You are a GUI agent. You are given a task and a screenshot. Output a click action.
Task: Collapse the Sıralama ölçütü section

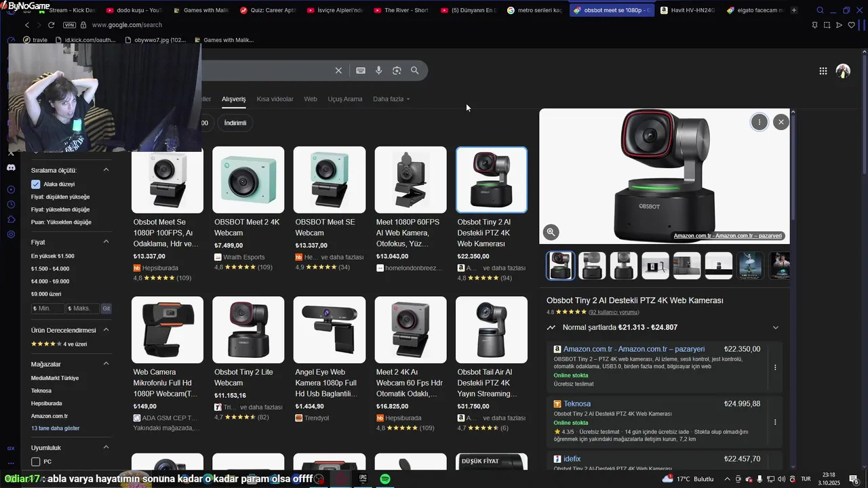pyautogui.click(x=106, y=170)
